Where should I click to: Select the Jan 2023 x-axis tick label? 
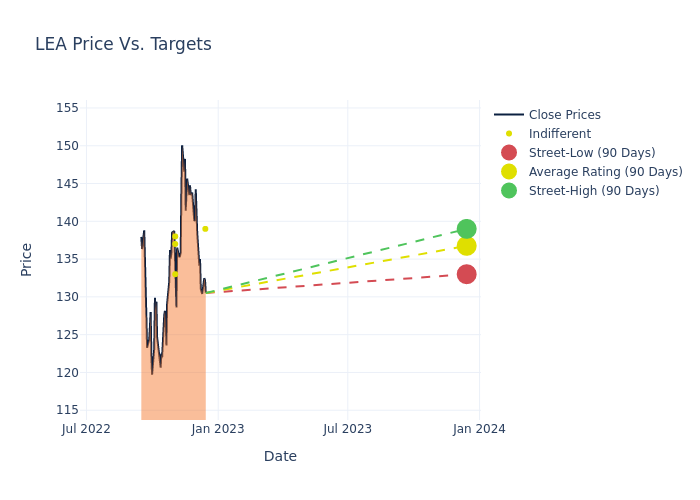pyautogui.click(x=218, y=429)
